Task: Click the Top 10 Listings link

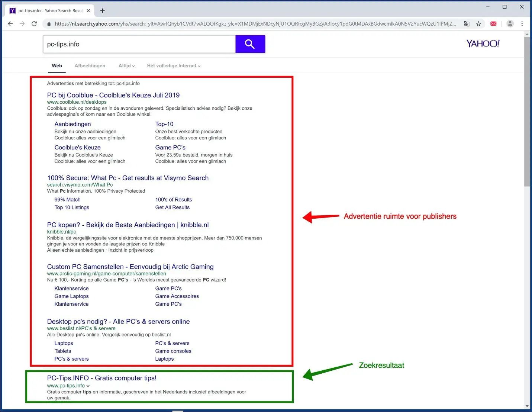Action: [72, 207]
